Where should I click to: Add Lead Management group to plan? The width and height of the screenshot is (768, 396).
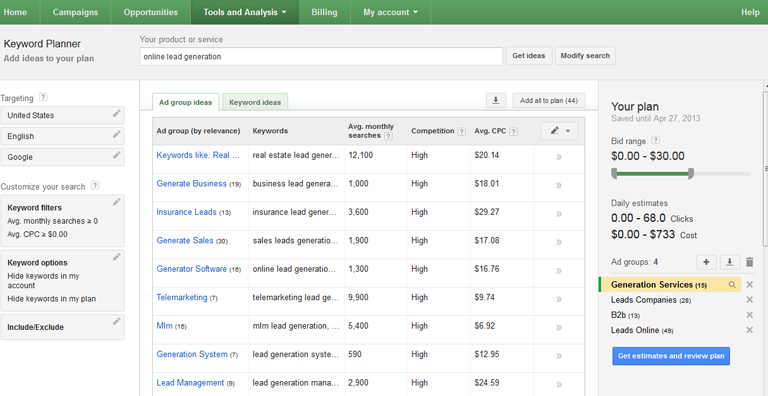pyautogui.click(x=559, y=384)
